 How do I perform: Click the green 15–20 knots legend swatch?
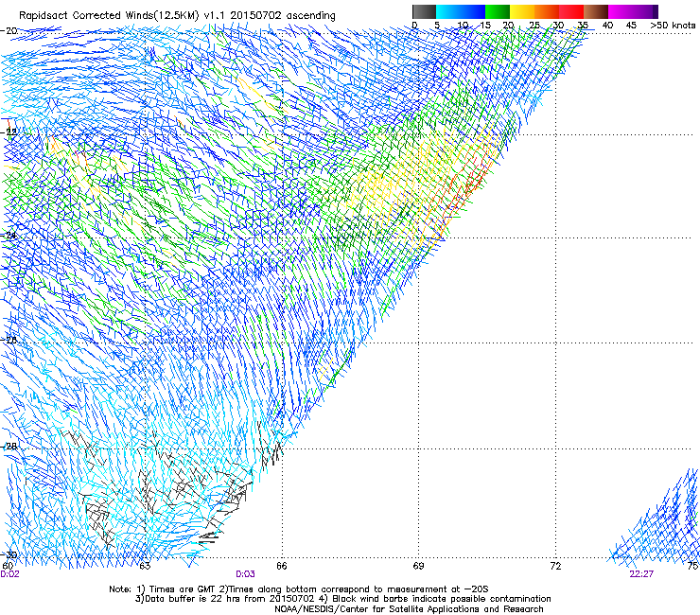coord(498,11)
